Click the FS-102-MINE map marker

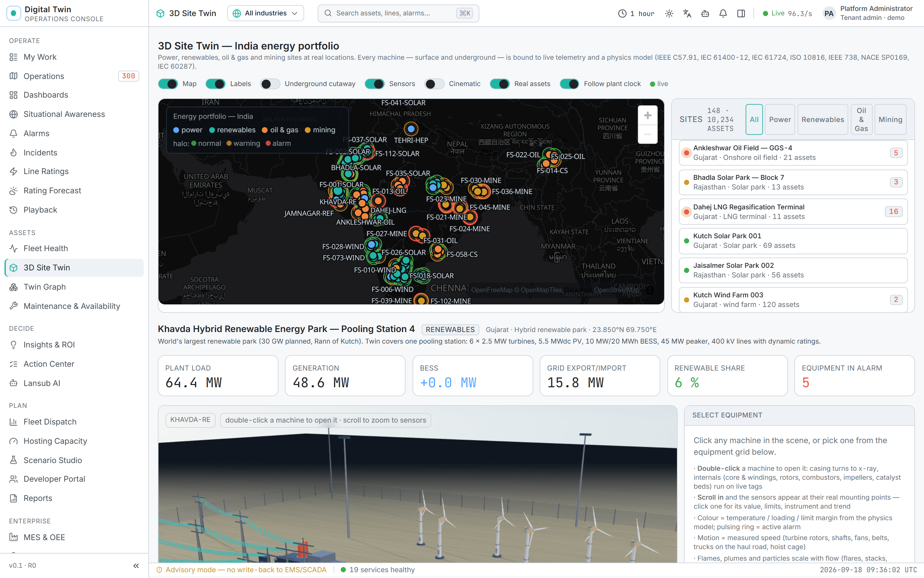(421, 300)
